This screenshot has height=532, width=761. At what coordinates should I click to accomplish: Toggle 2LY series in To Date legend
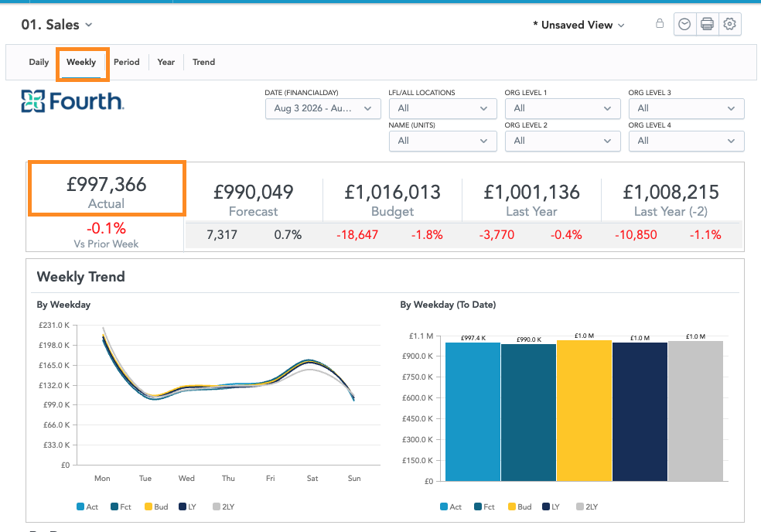(587, 506)
